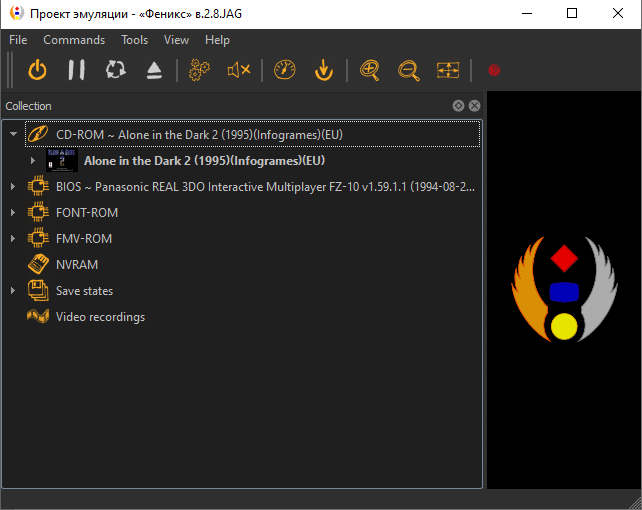Select the FMV-ROM row

pos(253,239)
